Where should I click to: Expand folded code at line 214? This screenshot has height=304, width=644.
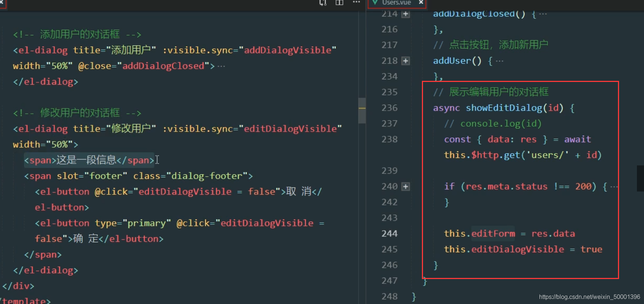406,14
